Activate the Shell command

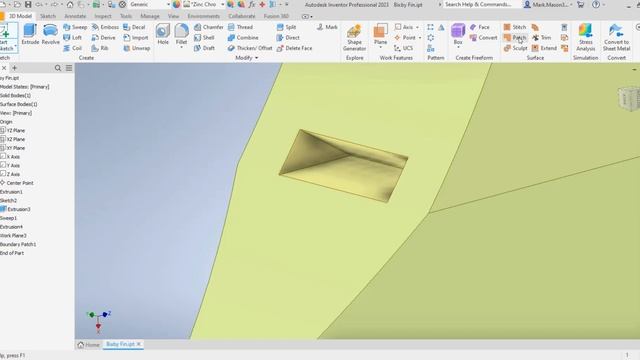tap(204, 38)
